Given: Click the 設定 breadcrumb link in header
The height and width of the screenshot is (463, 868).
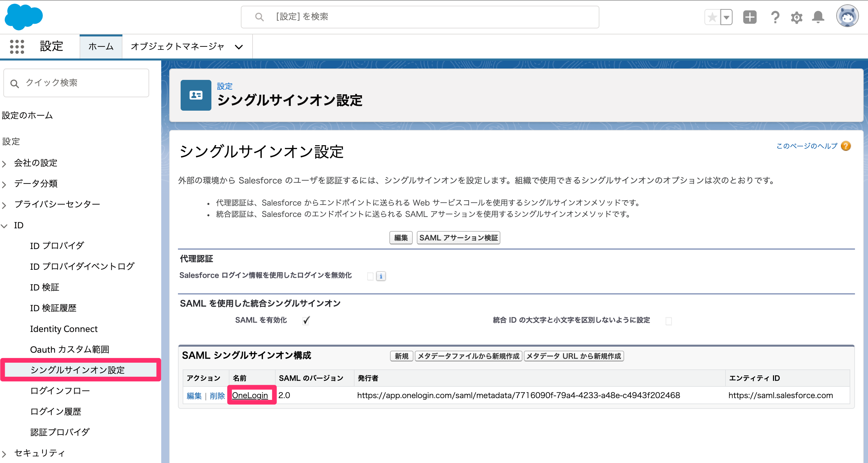Looking at the screenshot, I should pos(225,86).
